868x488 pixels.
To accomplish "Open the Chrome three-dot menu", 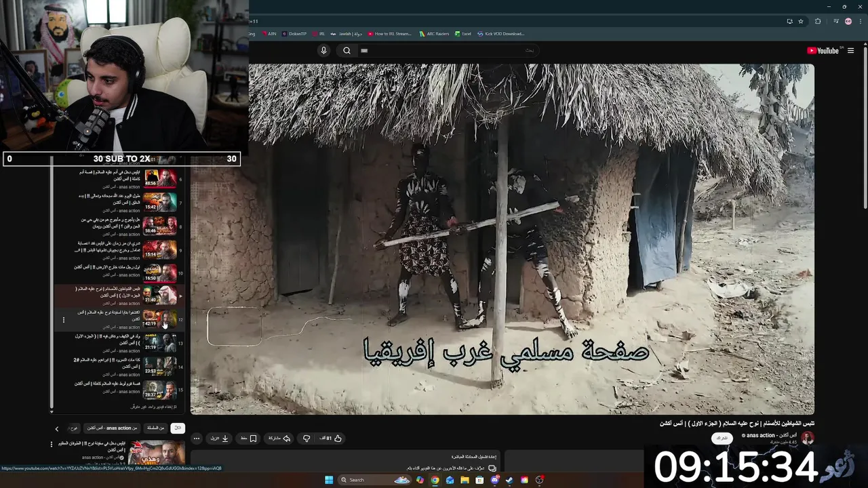I will tap(860, 21).
